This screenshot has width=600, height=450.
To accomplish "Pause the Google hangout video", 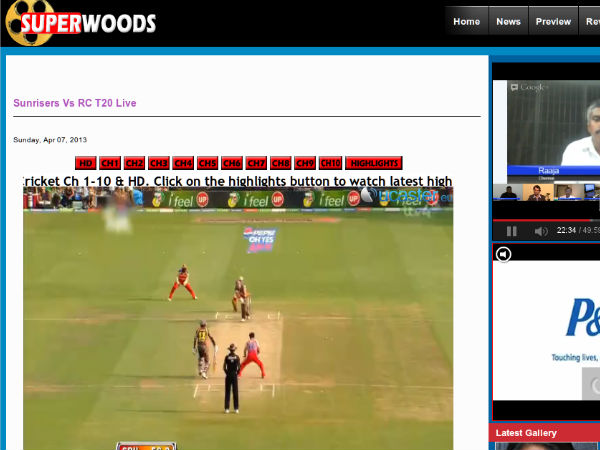I will coord(511,231).
